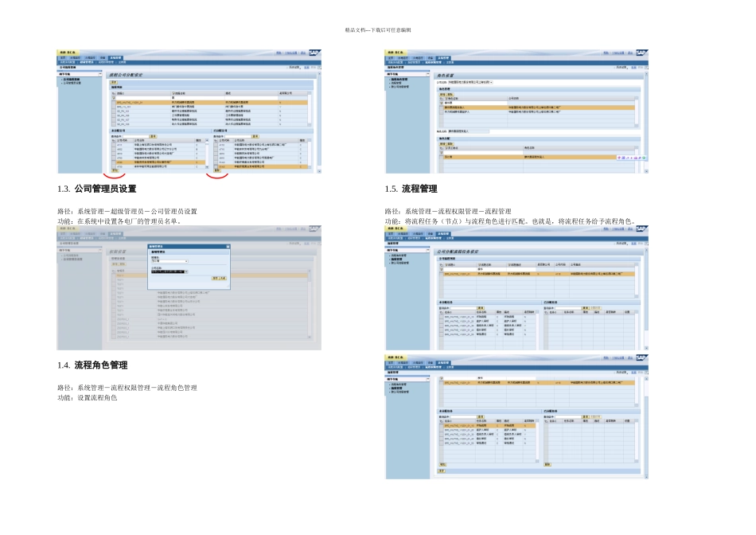Viewport: 756px width, 535px height.
Task: Click first nav item in 角色设置 left panel
Action: (x=399, y=79)
